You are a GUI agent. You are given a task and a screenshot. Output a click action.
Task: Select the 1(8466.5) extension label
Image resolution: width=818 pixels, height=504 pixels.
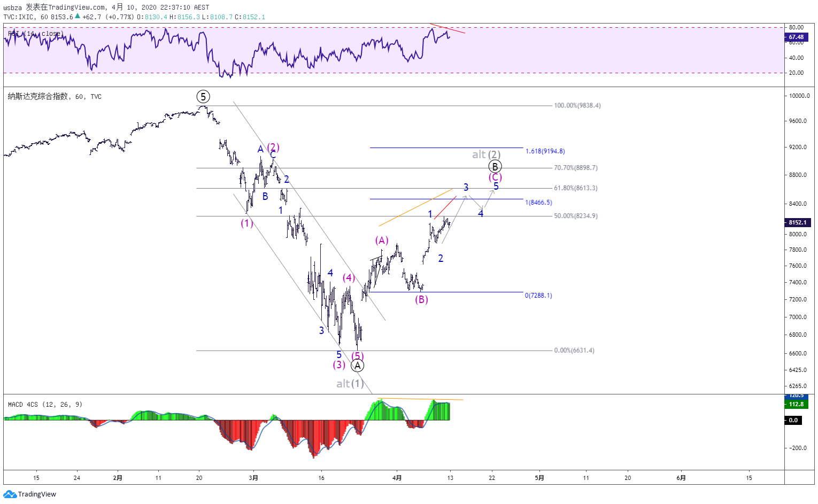(539, 203)
